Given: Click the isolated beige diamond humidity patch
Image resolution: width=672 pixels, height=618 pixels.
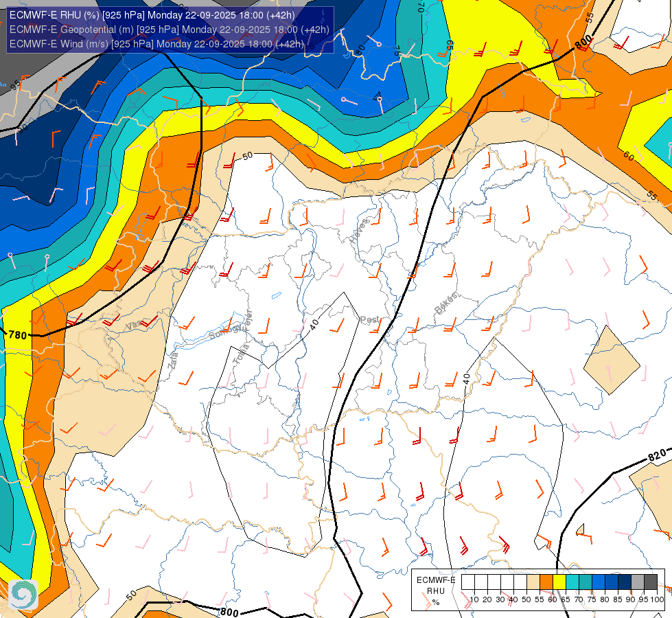Looking at the screenshot, I should 612,360.
